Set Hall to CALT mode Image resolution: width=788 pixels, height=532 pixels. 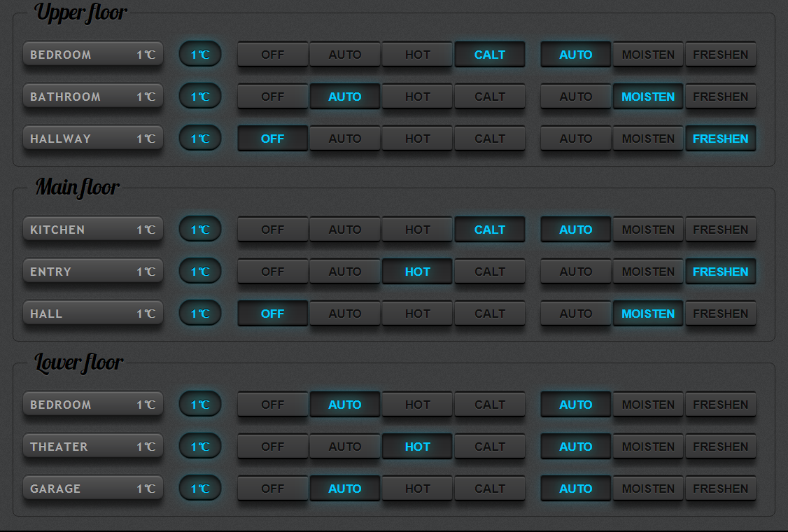pyautogui.click(x=489, y=314)
